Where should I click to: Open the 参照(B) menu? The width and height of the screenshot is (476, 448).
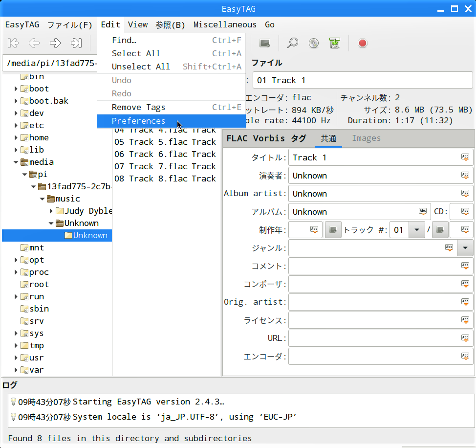coord(170,24)
